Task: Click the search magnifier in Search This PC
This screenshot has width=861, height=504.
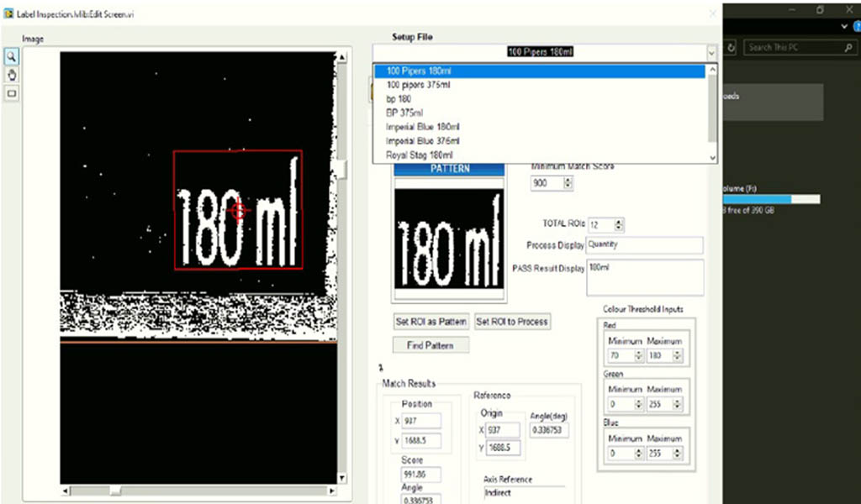Action: click(847, 47)
